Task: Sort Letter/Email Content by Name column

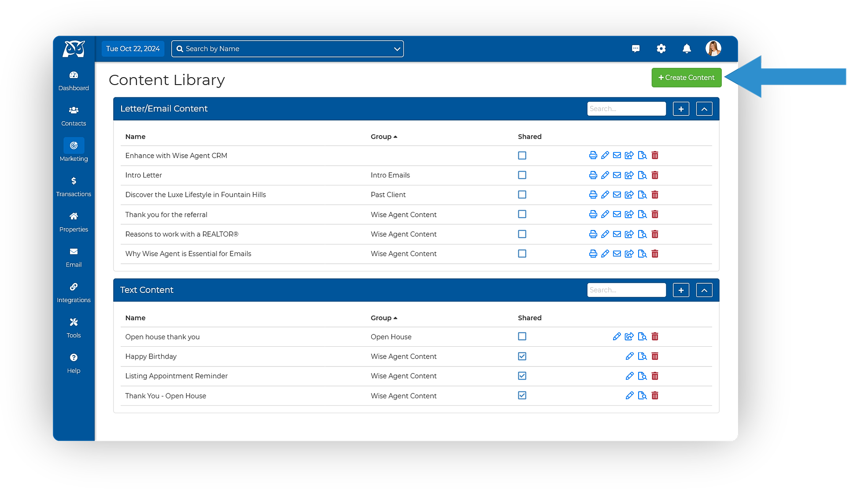Action: [135, 137]
